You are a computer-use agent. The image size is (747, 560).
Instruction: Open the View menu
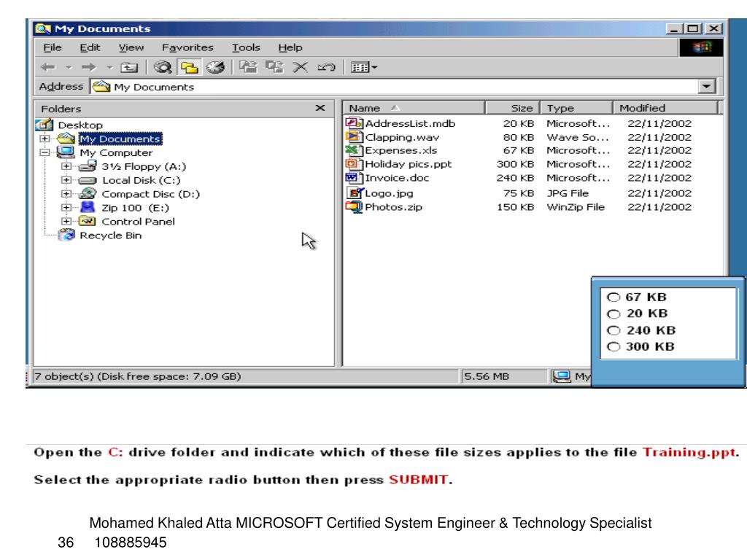pyautogui.click(x=131, y=47)
